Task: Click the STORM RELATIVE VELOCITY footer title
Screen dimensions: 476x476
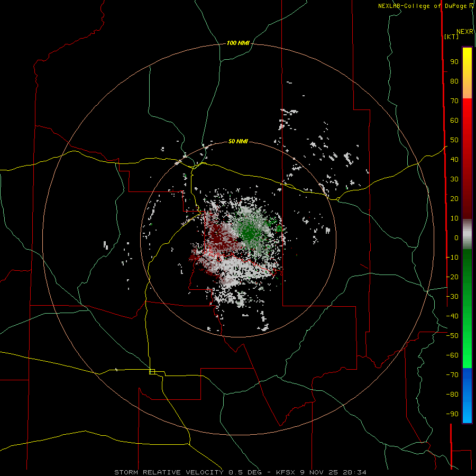Action: point(169,472)
